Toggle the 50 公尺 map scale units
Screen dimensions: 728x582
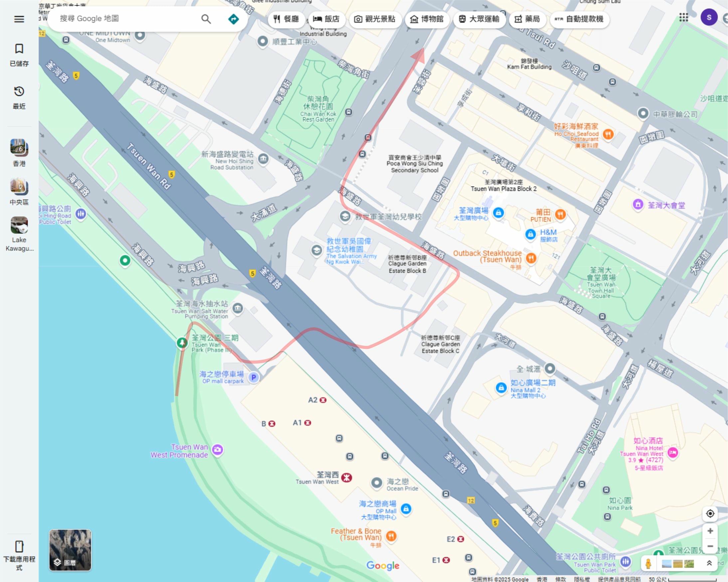[x=683, y=579]
